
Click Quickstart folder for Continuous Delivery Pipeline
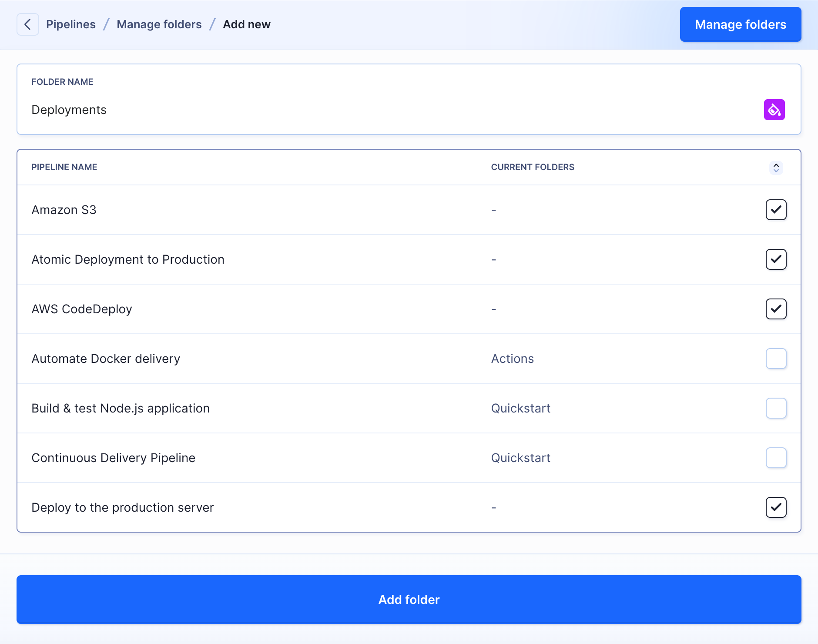click(521, 458)
